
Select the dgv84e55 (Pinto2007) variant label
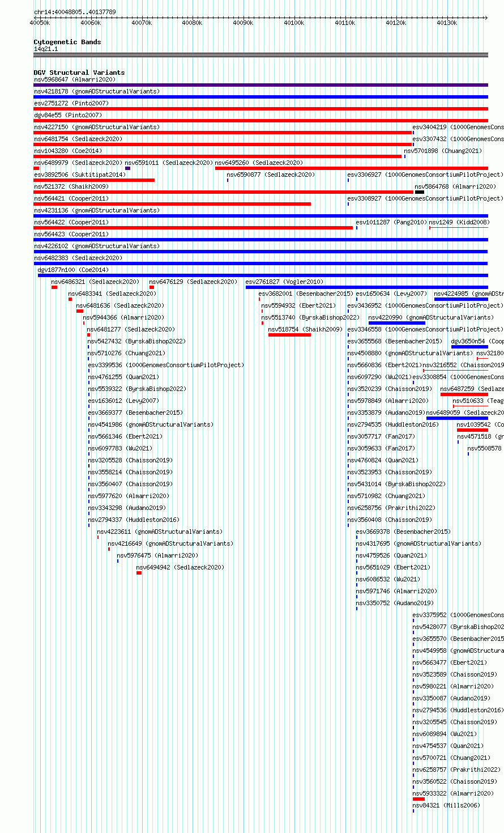coord(68,115)
